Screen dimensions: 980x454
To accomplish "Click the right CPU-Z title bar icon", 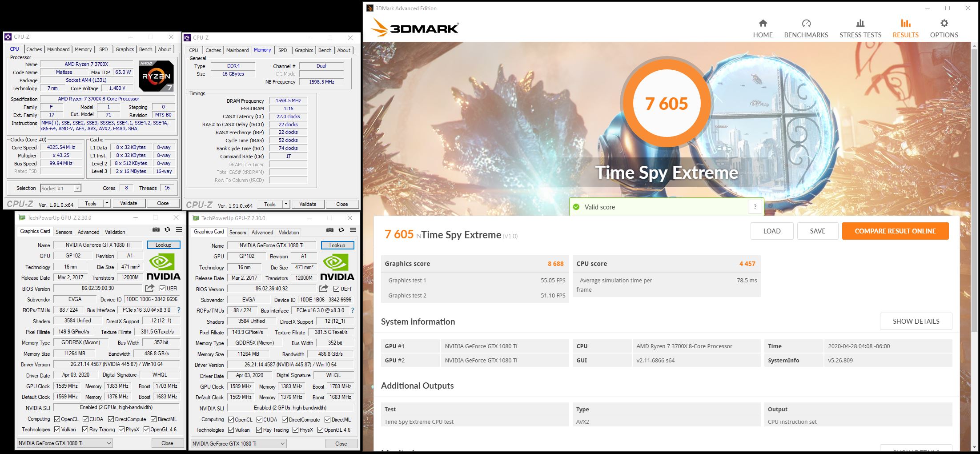I will pos(187,38).
